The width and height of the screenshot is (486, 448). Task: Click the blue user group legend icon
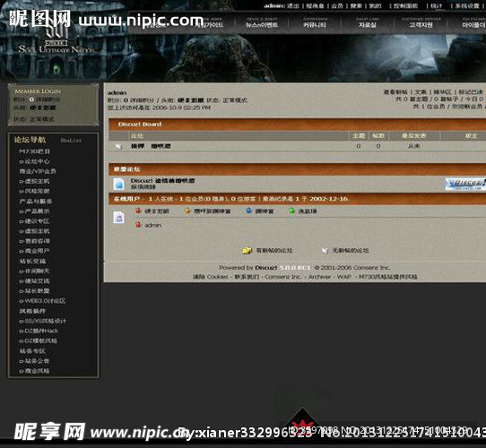(x=248, y=211)
